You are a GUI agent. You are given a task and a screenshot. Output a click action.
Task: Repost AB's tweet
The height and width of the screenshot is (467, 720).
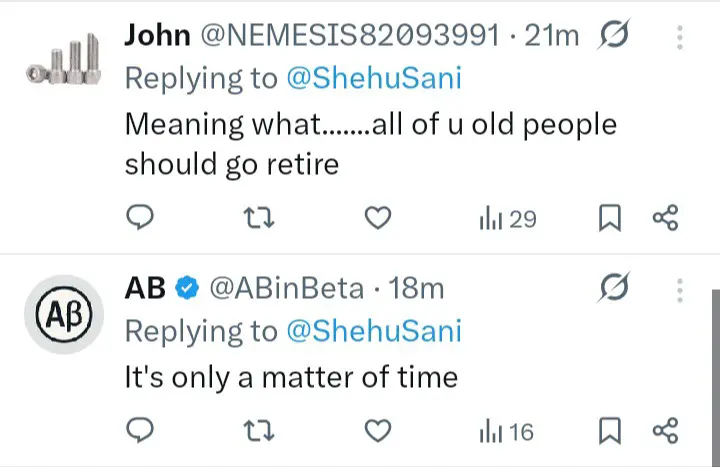click(x=258, y=431)
